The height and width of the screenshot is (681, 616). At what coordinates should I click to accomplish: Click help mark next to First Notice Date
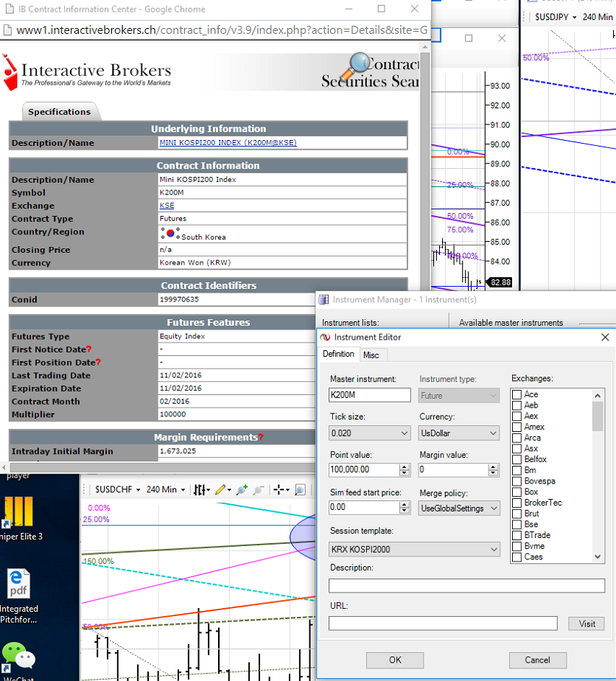(89, 349)
